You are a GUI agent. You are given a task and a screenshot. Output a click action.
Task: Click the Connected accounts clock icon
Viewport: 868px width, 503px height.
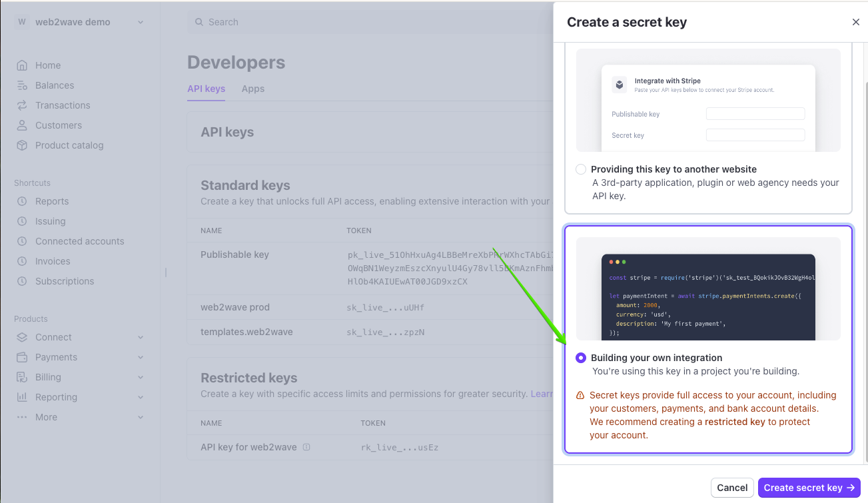point(22,241)
